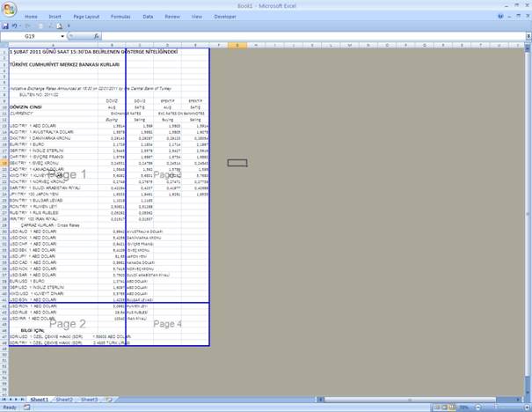Click the vertical scrollbar up arrow
Image resolution: width=532 pixels, height=412 pixels.
pyautogui.click(x=528, y=49)
